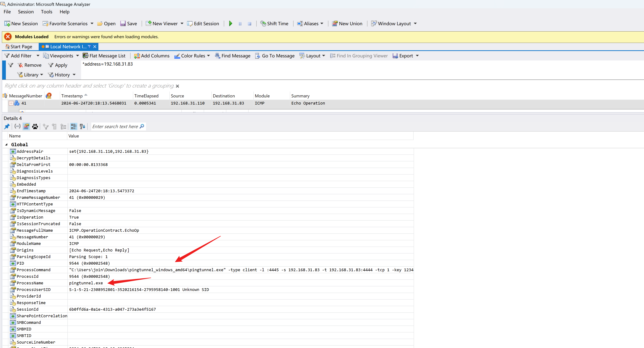
Task: Toggle the highlighted fields display button in Details
Action: point(26,126)
